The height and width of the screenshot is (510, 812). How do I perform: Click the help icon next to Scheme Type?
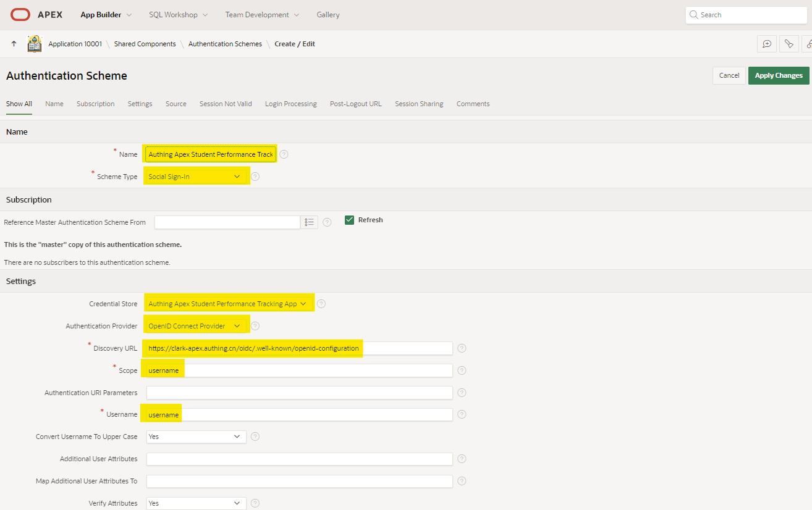click(255, 177)
